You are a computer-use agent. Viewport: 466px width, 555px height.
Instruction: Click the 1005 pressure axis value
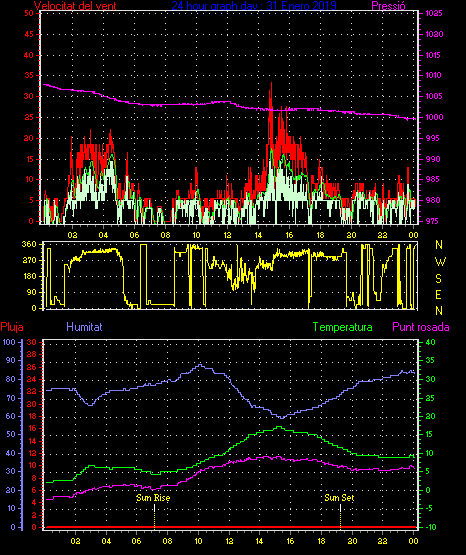click(x=434, y=96)
